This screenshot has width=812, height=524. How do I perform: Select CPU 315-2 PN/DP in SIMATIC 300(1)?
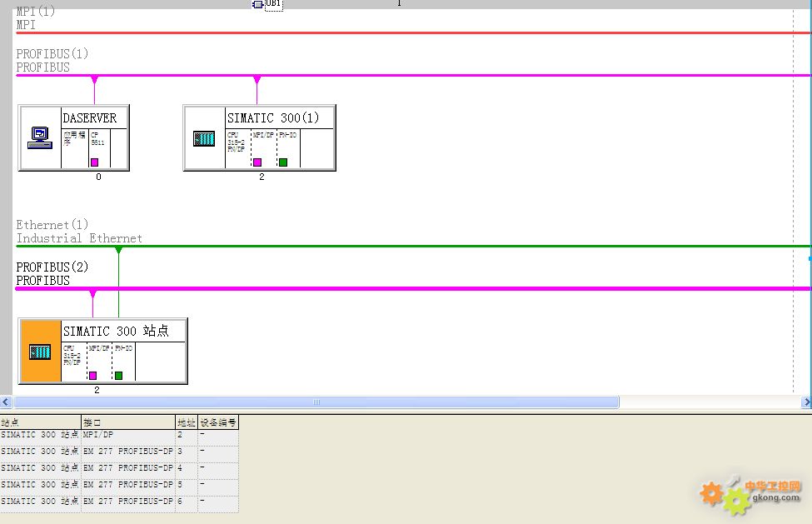[237, 142]
